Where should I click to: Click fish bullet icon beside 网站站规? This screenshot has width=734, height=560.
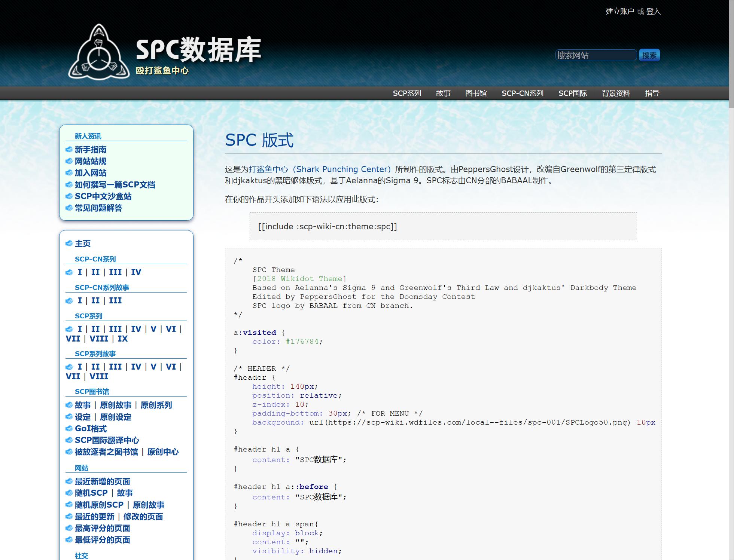[69, 161]
